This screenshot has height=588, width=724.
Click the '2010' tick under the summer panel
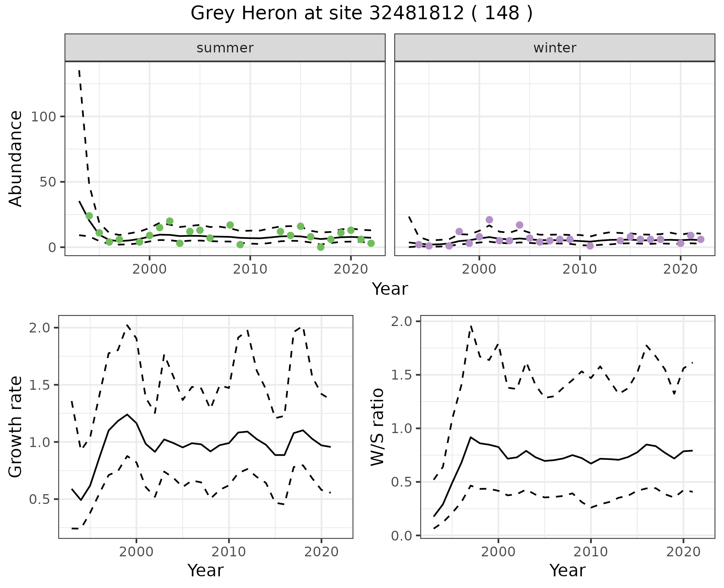tap(250, 269)
